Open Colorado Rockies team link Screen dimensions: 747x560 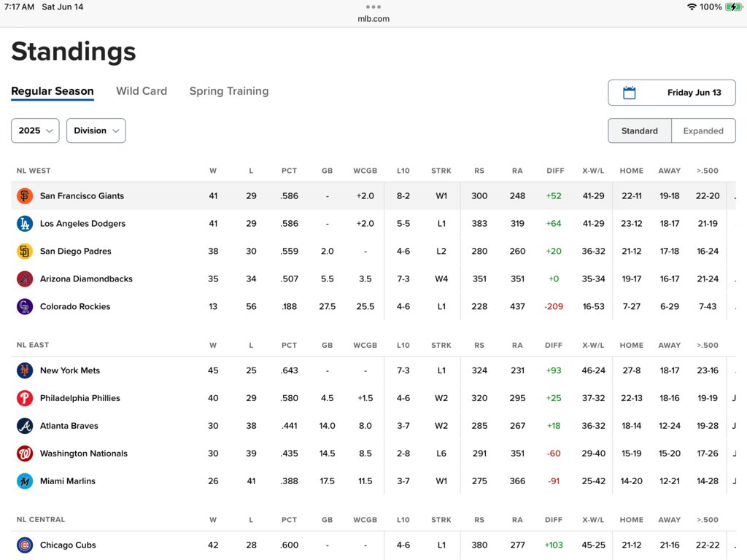[x=75, y=306]
